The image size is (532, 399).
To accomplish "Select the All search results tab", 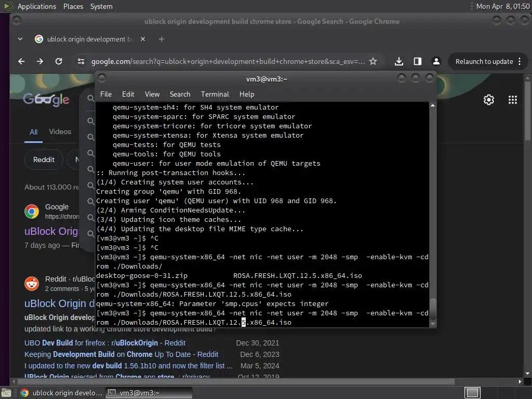I will pyautogui.click(x=33, y=132).
